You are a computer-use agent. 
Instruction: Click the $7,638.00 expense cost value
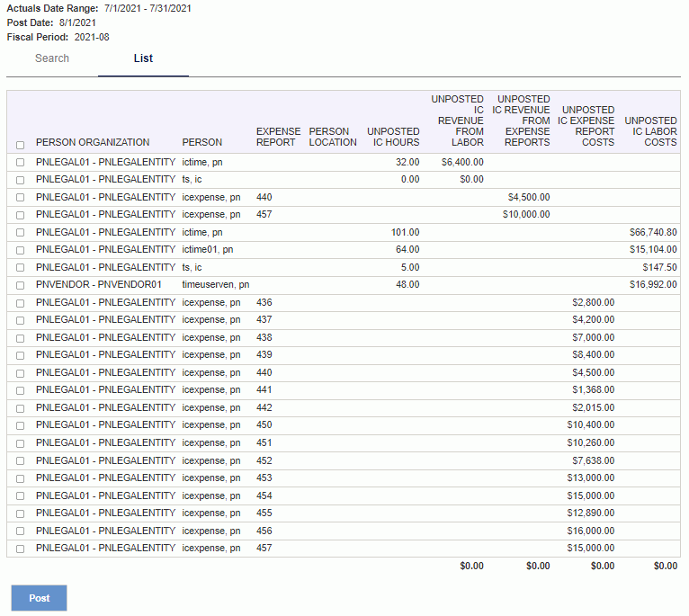tap(594, 461)
